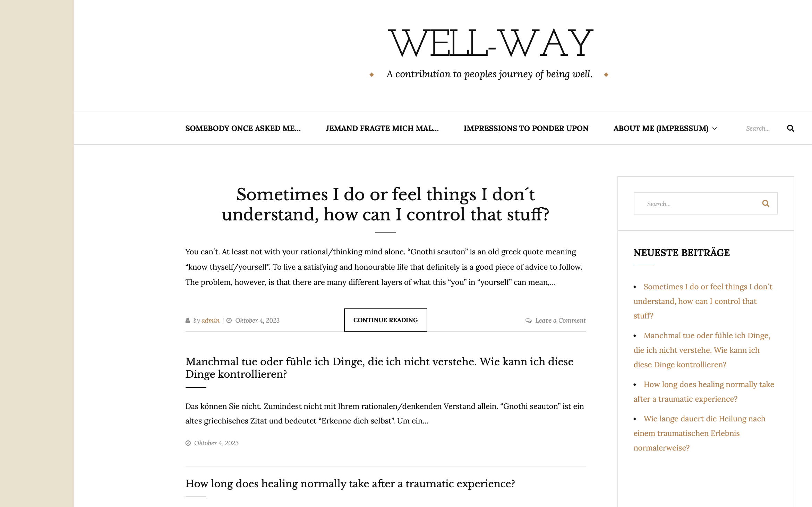
Task: Click the Continue Reading button
Action: 385,320
